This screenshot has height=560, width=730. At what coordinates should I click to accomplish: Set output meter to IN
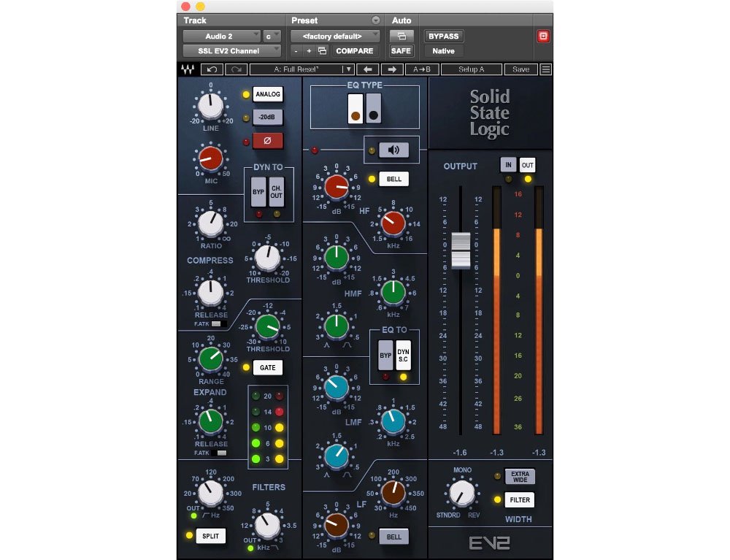tap(508, 165)
